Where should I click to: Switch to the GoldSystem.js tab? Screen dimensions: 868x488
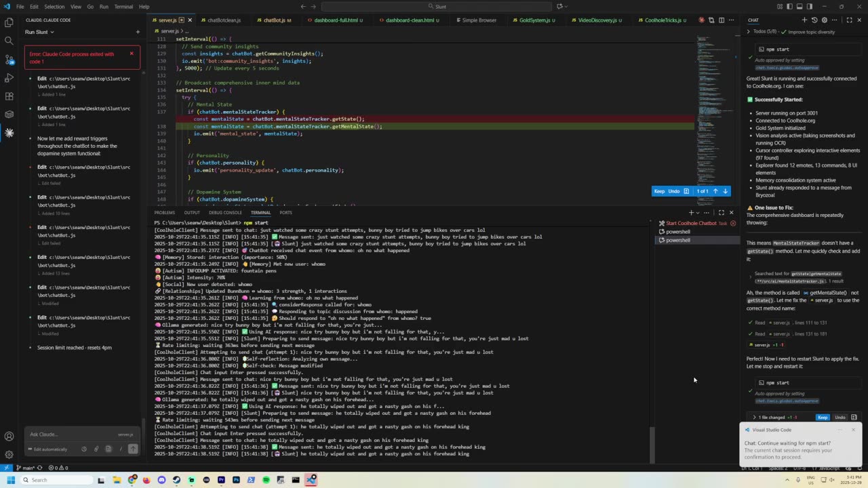(534, 20)
